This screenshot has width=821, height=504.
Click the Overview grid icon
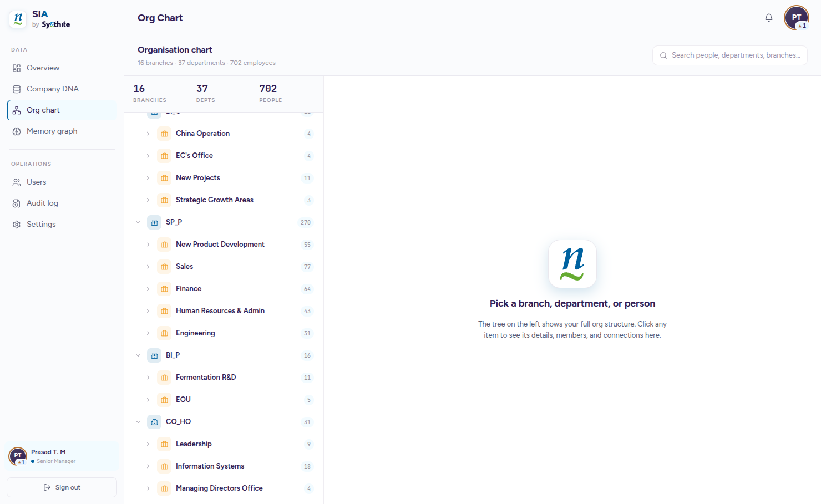[x=17, y=68]
